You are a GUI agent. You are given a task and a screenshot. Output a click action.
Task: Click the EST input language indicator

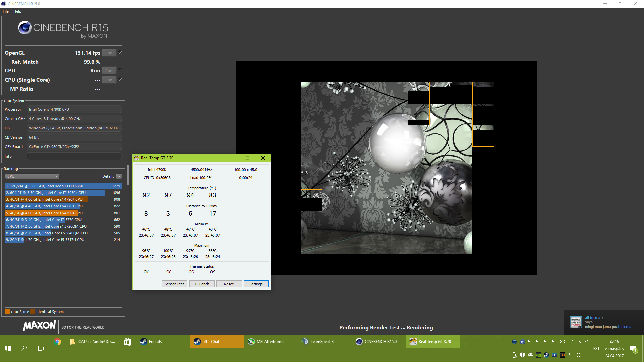[x=596, y=349]
